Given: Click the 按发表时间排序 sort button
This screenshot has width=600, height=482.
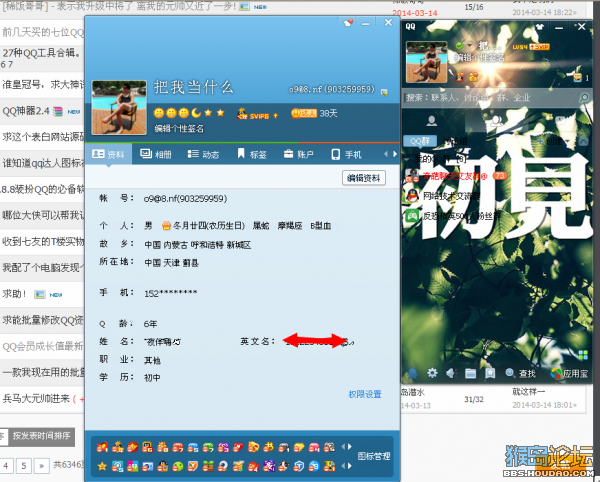Looking at the screenshot, I should click(41, 436).
